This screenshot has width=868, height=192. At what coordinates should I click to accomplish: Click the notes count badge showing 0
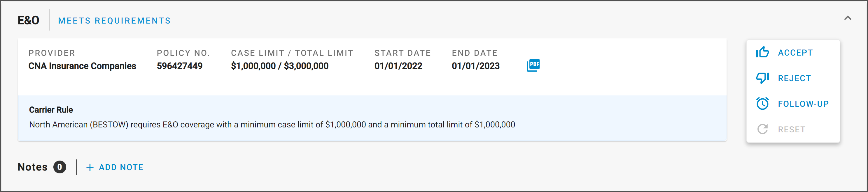click(60, 167)
